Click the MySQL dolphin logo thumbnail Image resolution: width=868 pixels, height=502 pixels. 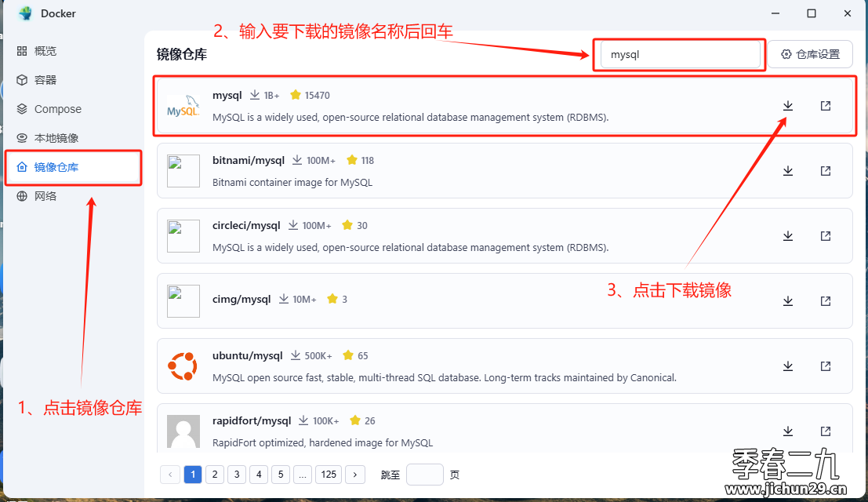point(183,106)
